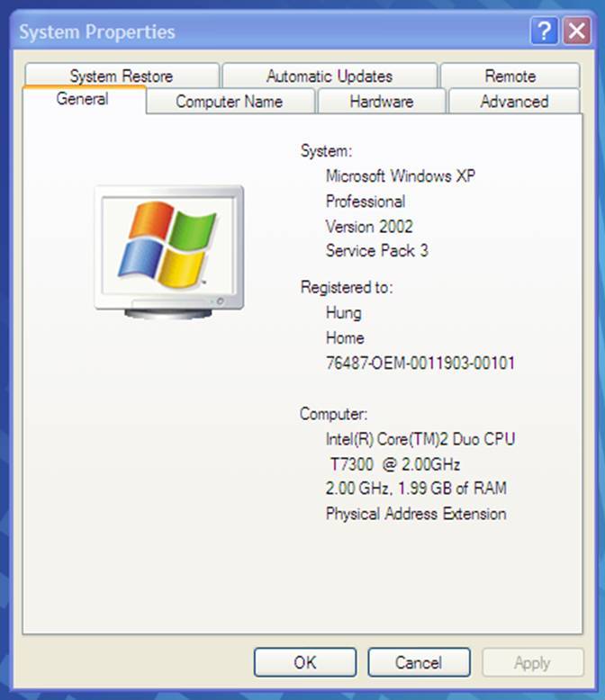Image resolution: width=605 pixels, height=700 pixels.
Task: Click the Intel Core 2 Duo CPU line
Action: click(x=420, y=439)
